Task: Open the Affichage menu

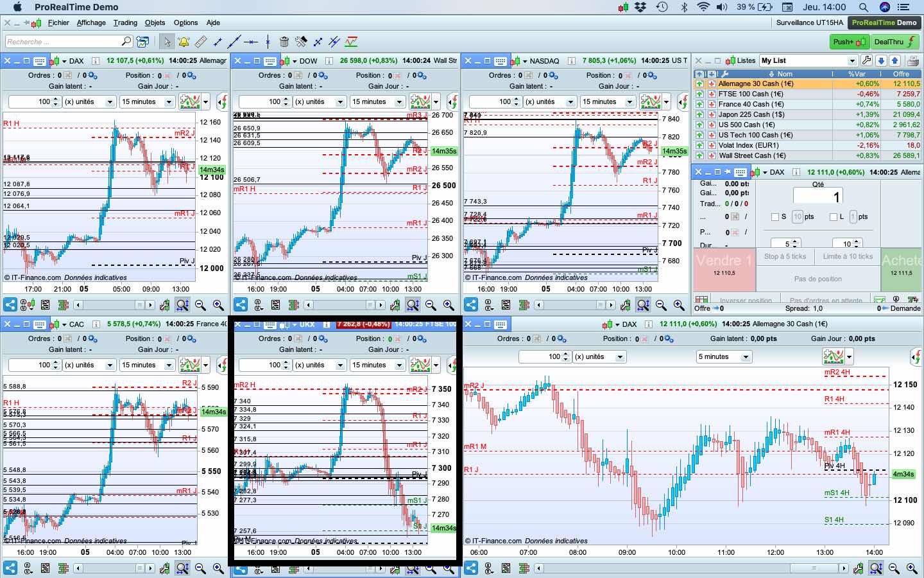Action: 91,22
